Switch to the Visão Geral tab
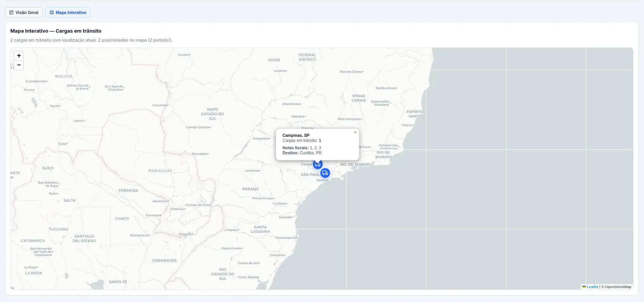Viewport: 644px width, 302px height. (24, 12)
